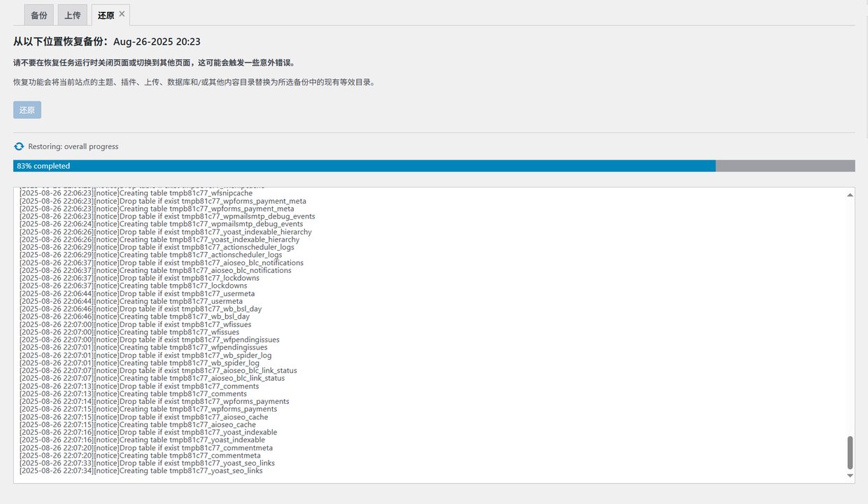Screen dimensions: 868x504
Task: Close the 还原 tab with its X
Action: pyautogui.click(x=122, y=14)
